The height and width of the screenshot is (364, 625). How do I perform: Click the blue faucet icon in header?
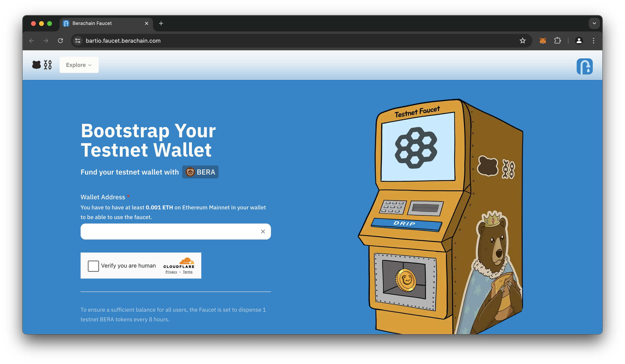click(x=584, y=66)
